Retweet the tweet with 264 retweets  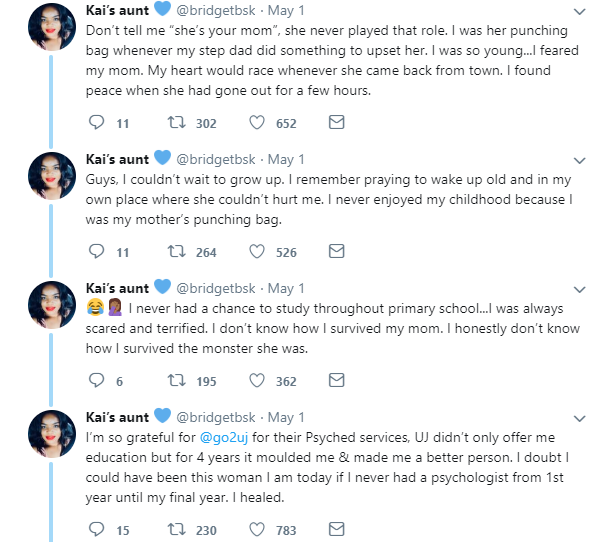[x=177, y=251]
